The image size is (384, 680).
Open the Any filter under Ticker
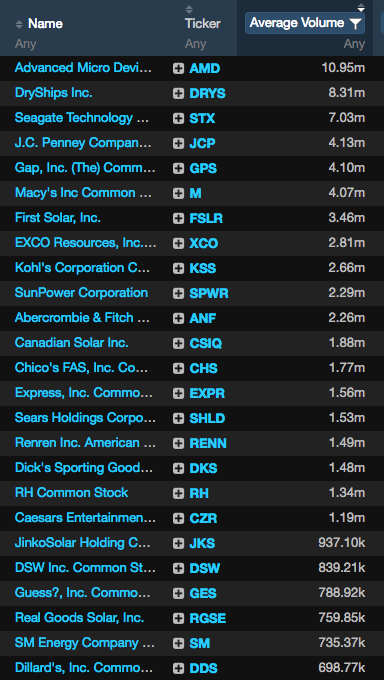[195, 44]
